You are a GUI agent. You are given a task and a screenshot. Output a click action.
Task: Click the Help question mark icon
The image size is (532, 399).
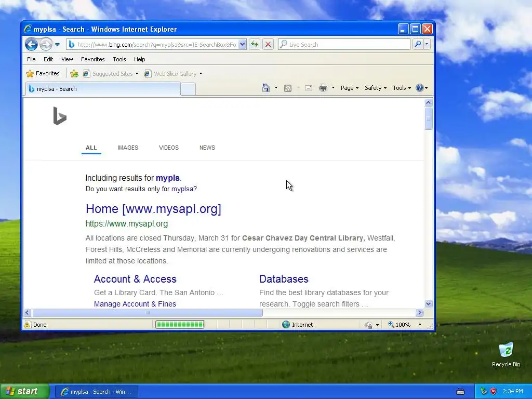(x=420, y=88)
